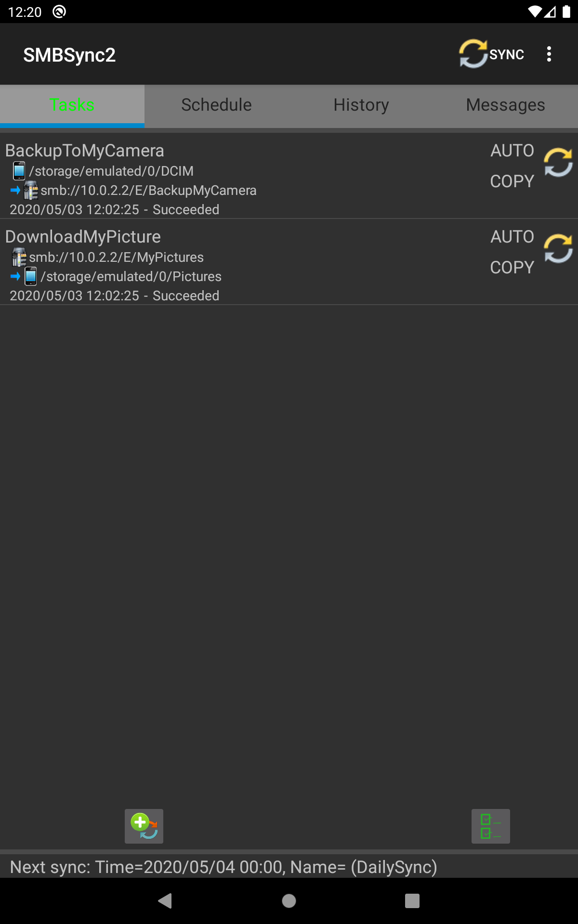The height and width of the screenshot is (924, 578).
Task: Open the select-all checklist icon
Action: click(491, 826)
